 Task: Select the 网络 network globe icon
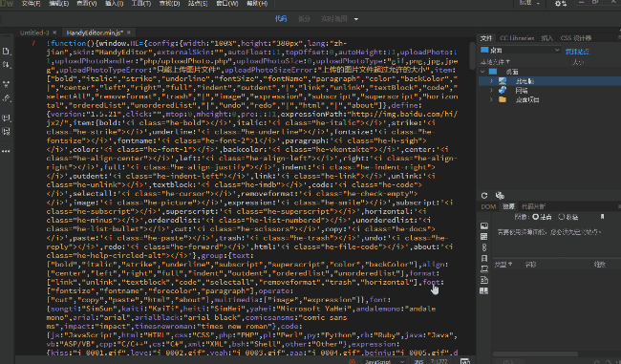tap(503, 91)
